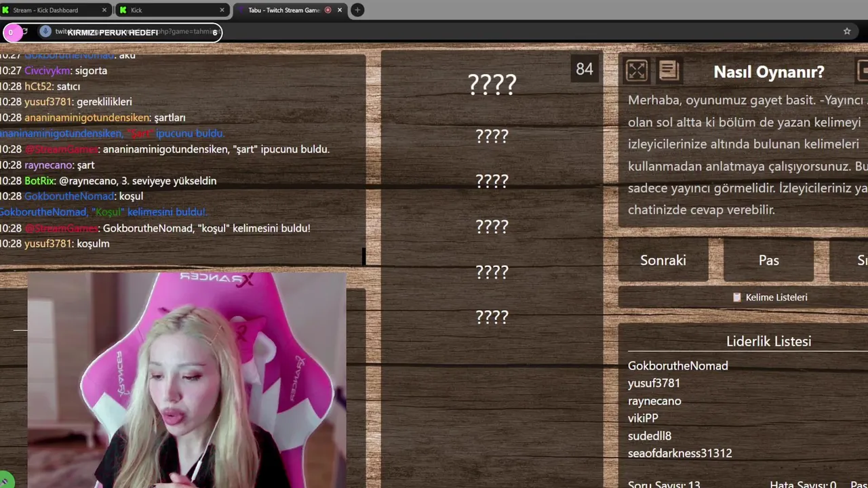
Task: Click the browser reload icon
Action: coord(25,31)
